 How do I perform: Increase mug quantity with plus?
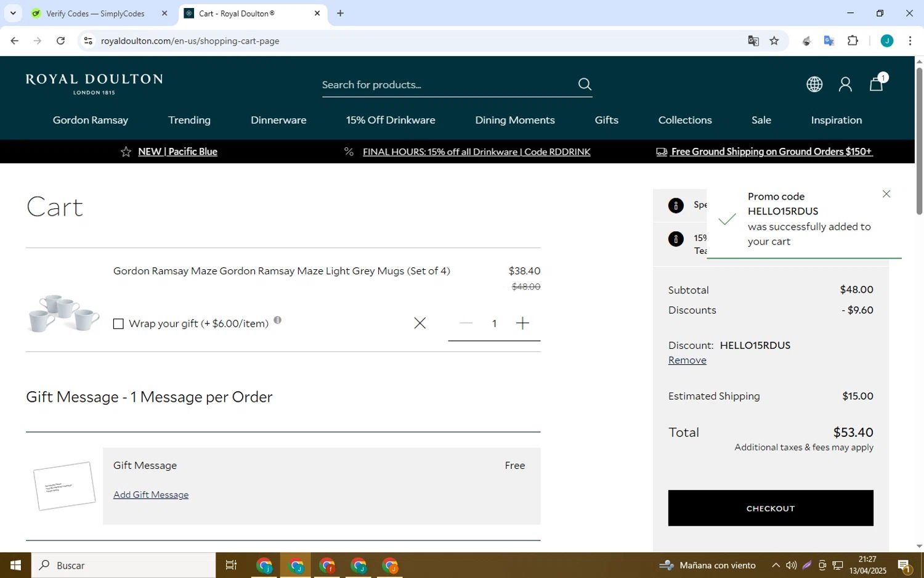(522, 323)
